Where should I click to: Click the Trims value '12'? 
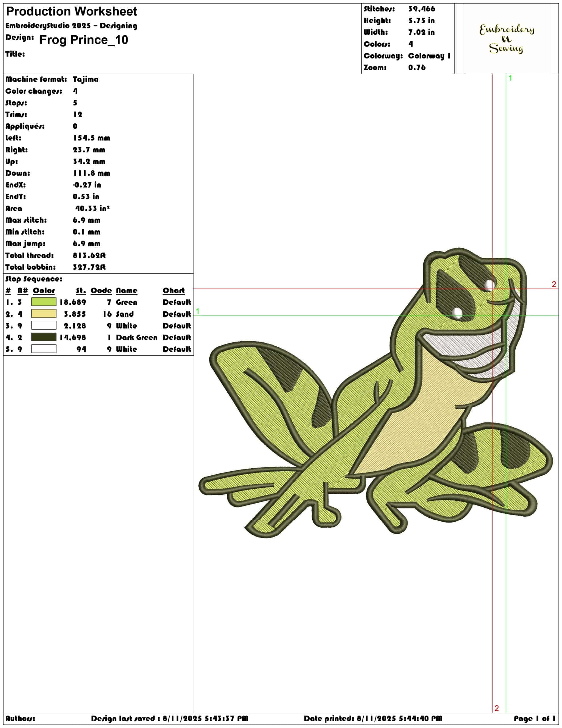click(x=78, y=114)
